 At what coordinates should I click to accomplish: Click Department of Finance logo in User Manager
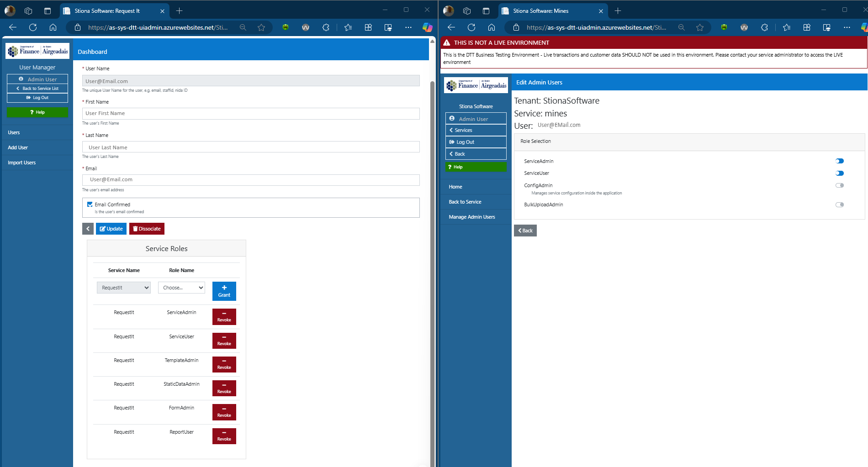37,51
